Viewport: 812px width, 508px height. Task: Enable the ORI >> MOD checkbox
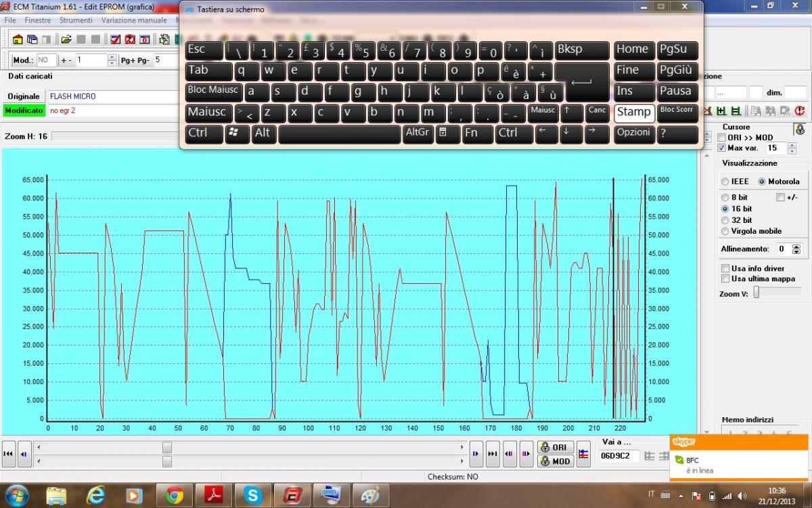pyautogui.click(x=721, y=137)
